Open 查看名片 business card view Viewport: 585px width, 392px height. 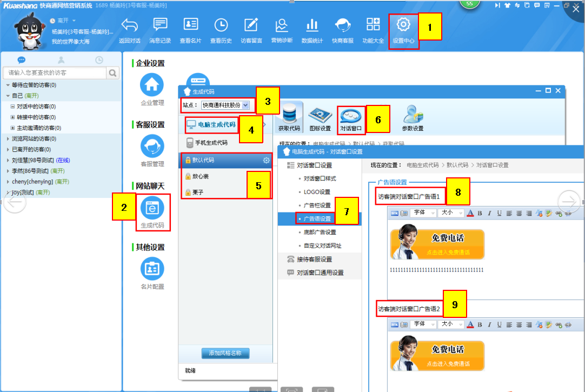[190, 31]
